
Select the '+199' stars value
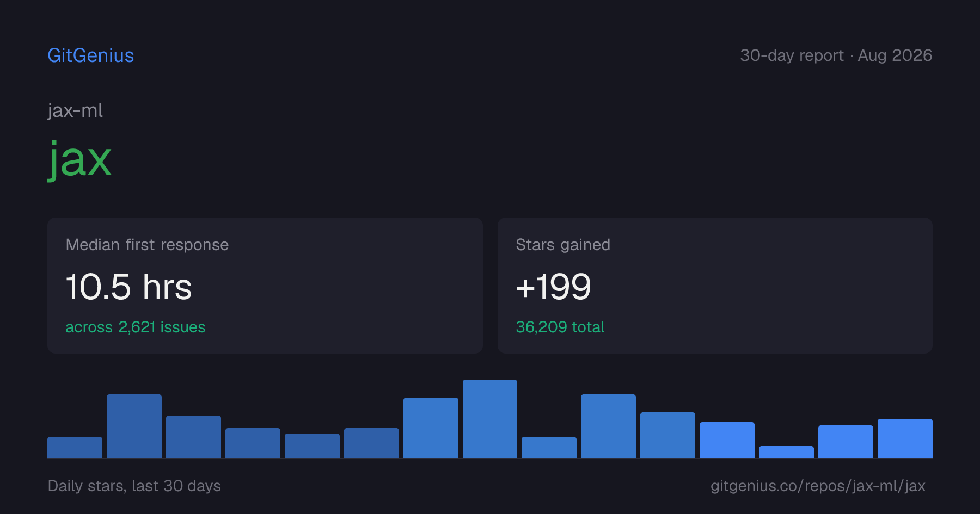coord(554,287)
